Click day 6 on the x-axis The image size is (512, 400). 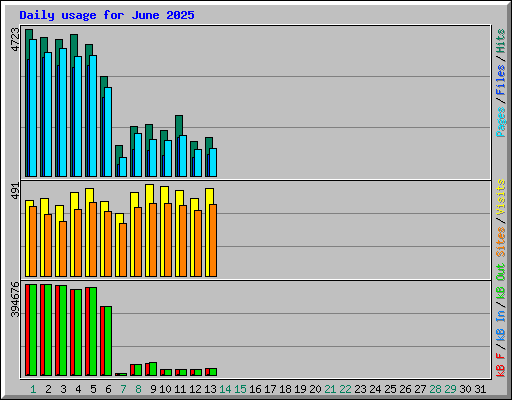coord(108,389)
